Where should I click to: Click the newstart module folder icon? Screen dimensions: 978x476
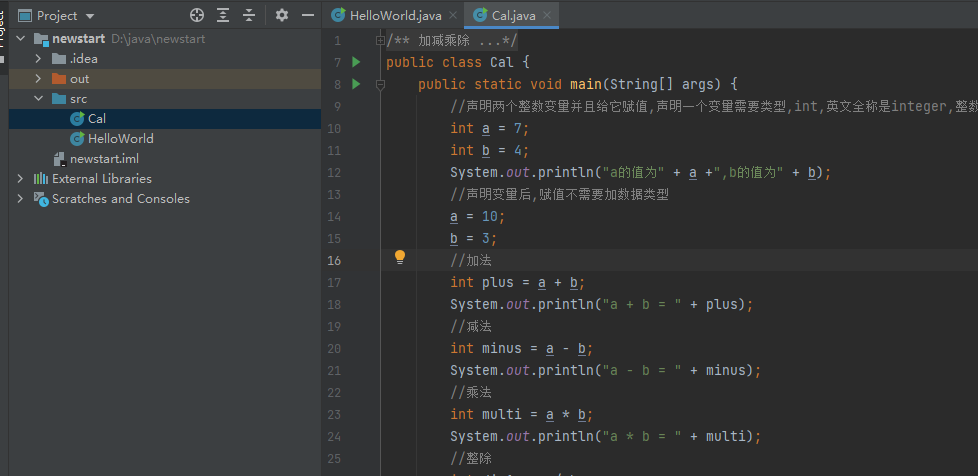coord(41,39)
